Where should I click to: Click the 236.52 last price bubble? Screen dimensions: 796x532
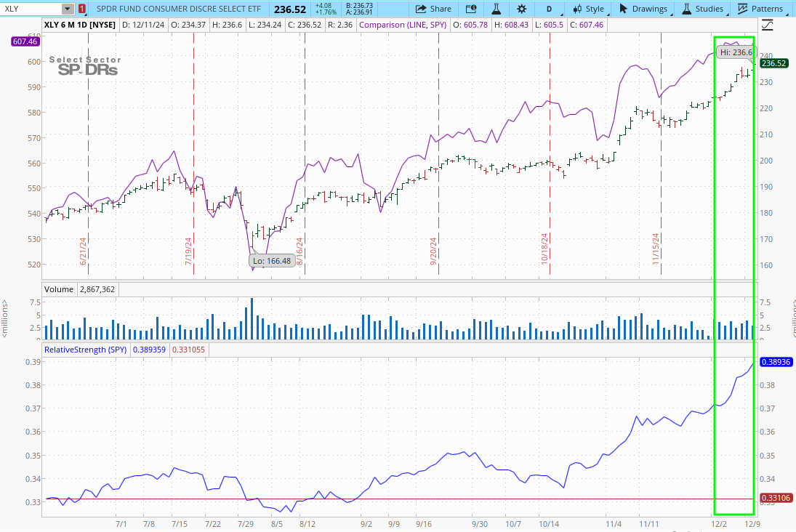point(774,63)
